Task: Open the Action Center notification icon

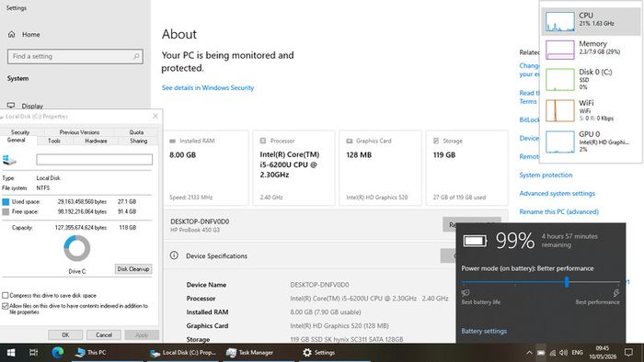Action: (x=628, y=353)
